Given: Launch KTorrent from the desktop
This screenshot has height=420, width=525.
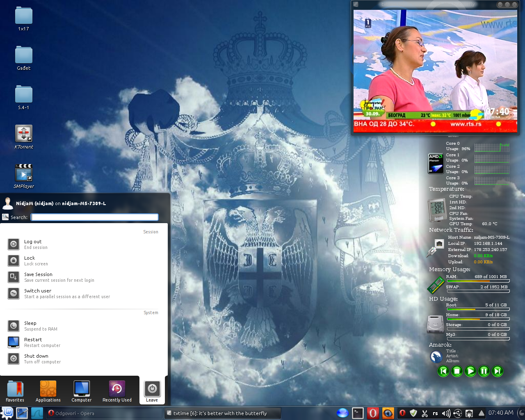Looking at the screenshot, I should point(23,137).
